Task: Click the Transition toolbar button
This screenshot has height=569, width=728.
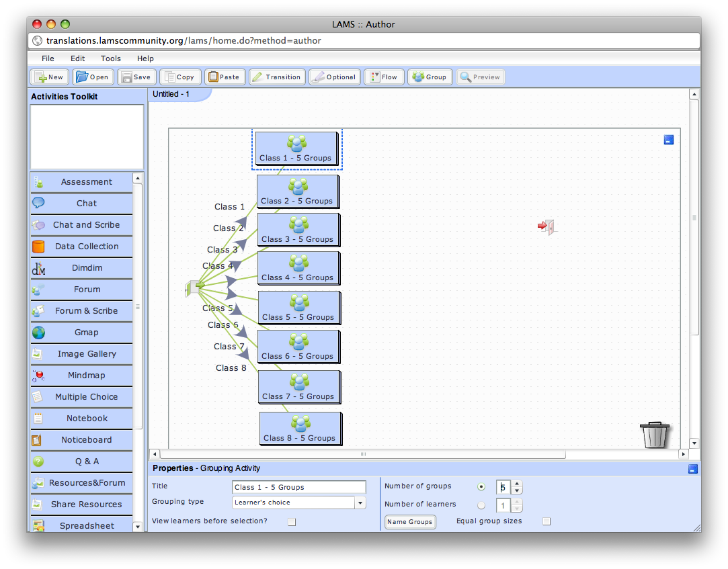Action: [x=277, y=77]
